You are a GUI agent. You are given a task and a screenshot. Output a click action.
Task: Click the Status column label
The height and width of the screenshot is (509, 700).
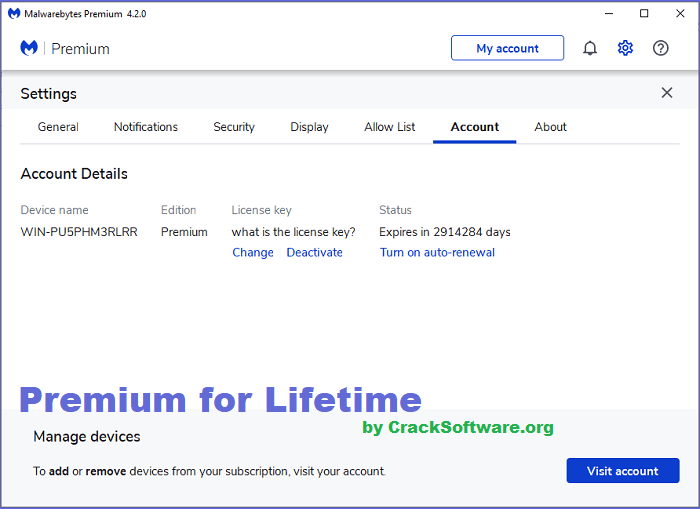(x=395, y=210)
